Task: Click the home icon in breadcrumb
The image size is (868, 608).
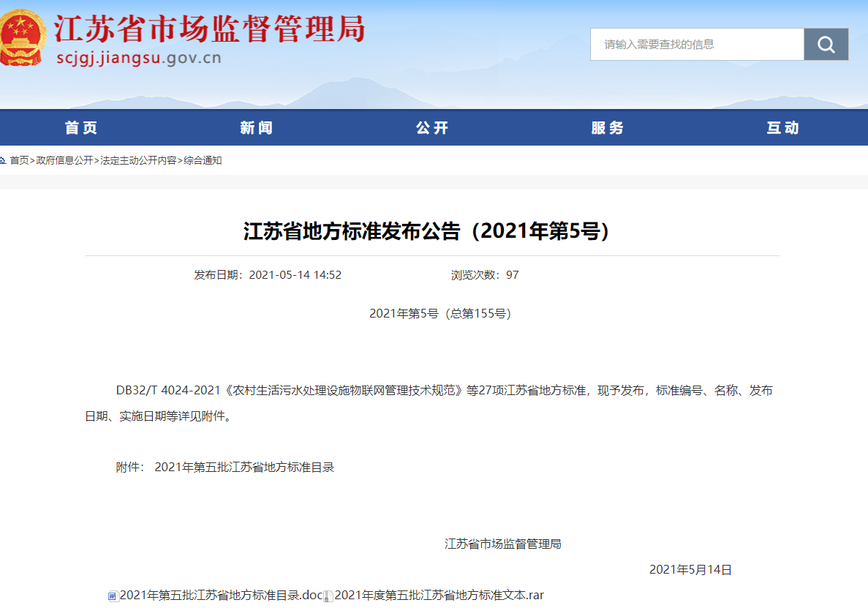Action: tap(4, 160)
